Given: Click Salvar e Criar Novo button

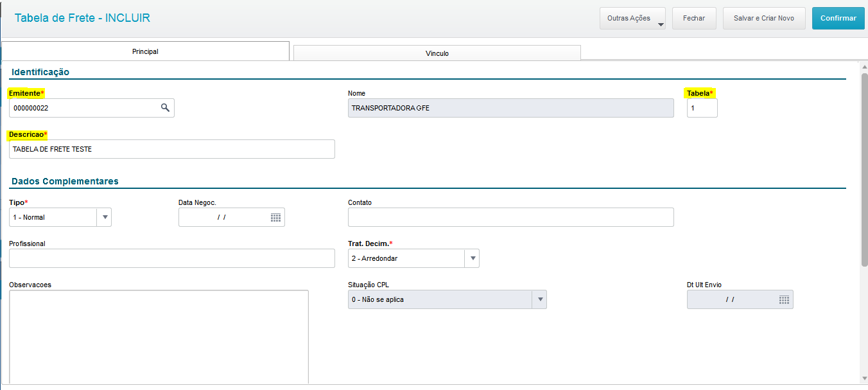Looking at the screenshot, I should pyautogui.click(x=764, y=19).
